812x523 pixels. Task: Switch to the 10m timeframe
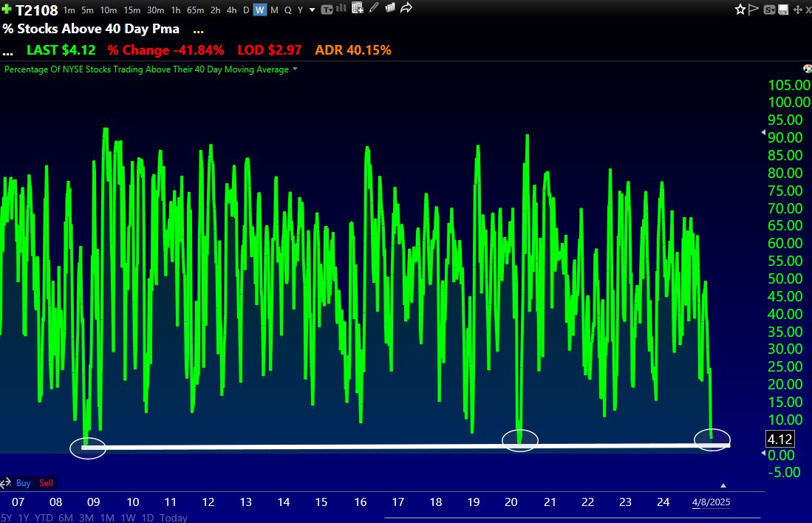[109, 10]
